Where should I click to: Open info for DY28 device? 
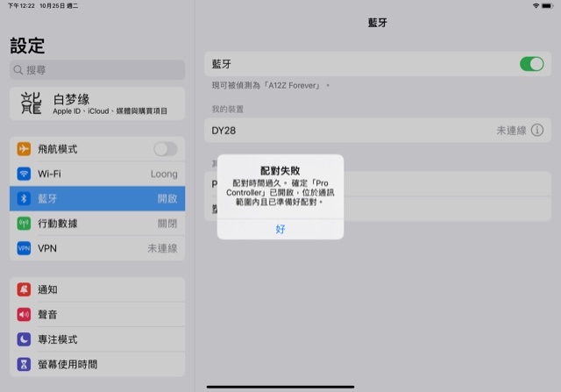pyautogui.click(x=537, y=131)
